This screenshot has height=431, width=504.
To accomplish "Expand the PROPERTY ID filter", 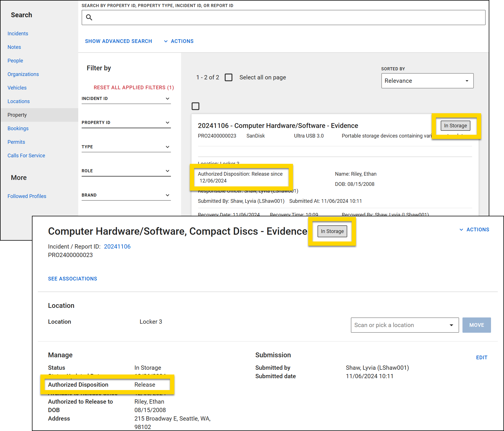I will tap(168, 123).
